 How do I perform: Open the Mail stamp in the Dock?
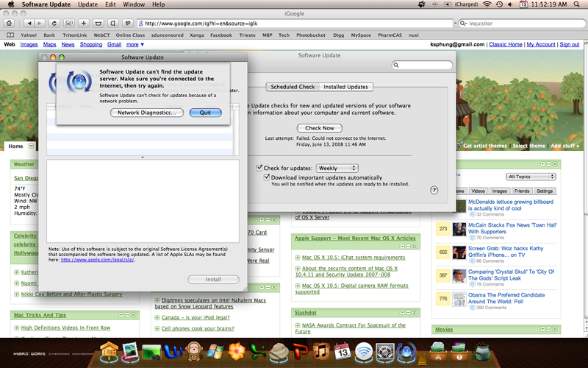coord(130,352)
